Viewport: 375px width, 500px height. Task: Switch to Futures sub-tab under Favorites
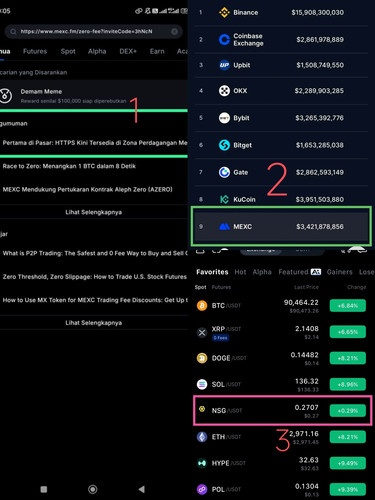(221, 287)
